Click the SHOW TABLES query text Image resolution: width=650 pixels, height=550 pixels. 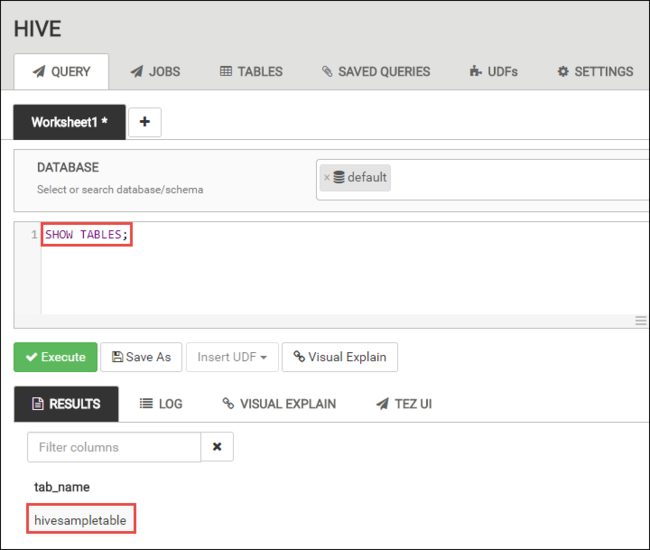pyautogui.click(x=86, y=235)
